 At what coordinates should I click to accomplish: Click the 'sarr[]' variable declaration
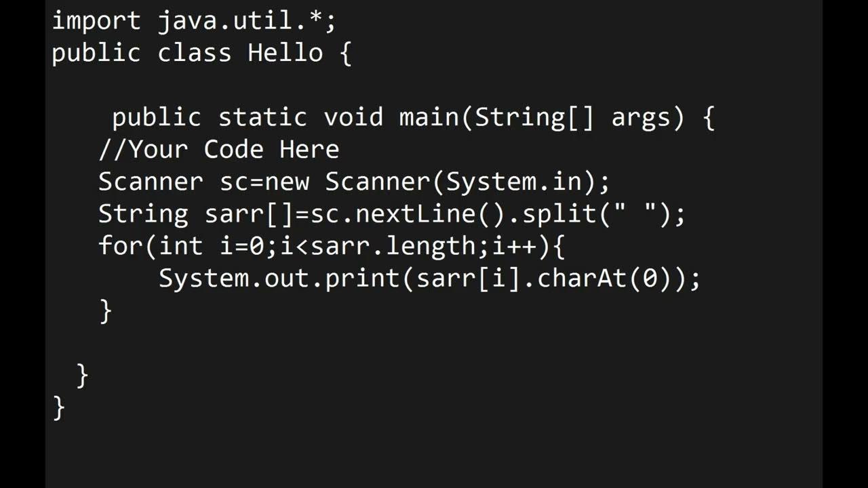tap(249, 214)
